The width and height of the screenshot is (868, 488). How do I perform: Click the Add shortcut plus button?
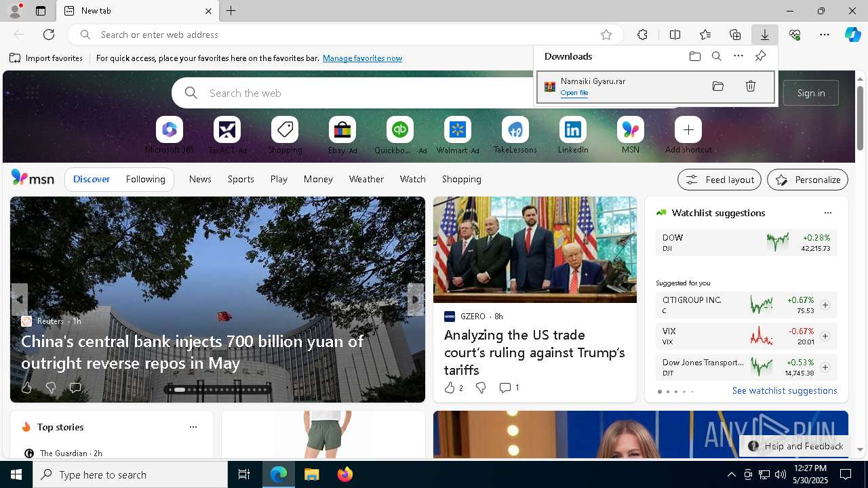point(688,129)
